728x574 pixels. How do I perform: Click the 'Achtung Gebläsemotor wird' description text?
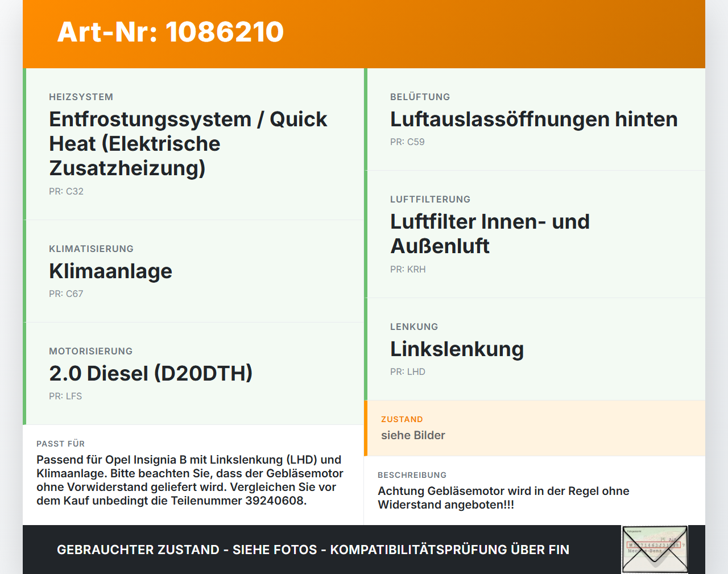[x=503, y=498]
